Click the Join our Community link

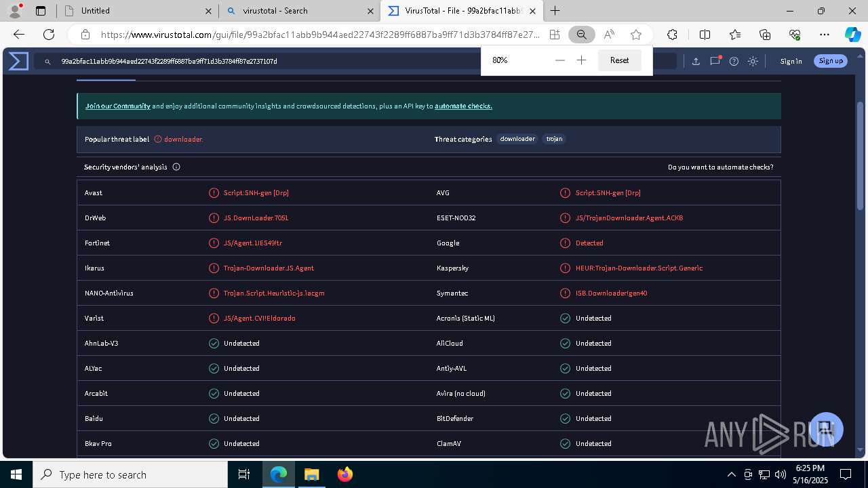[118, 106]
